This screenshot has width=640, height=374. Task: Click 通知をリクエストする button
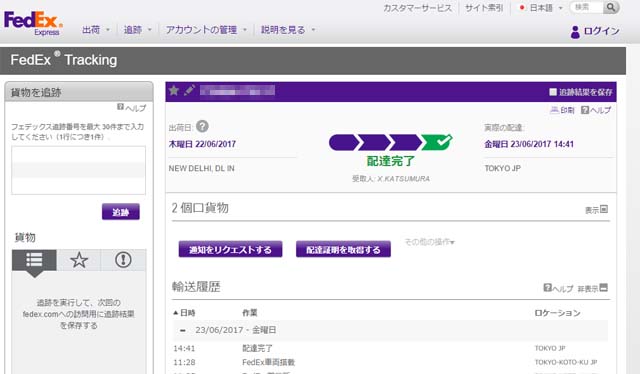click(x=230, y=249)
